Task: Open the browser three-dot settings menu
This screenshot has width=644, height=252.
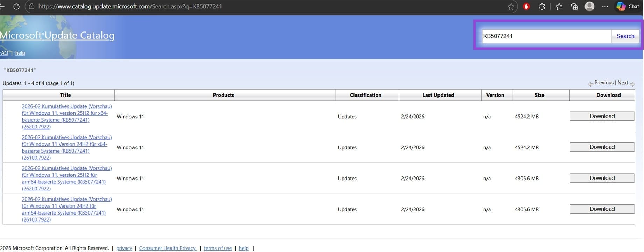Action: click(x=605, y=7)
